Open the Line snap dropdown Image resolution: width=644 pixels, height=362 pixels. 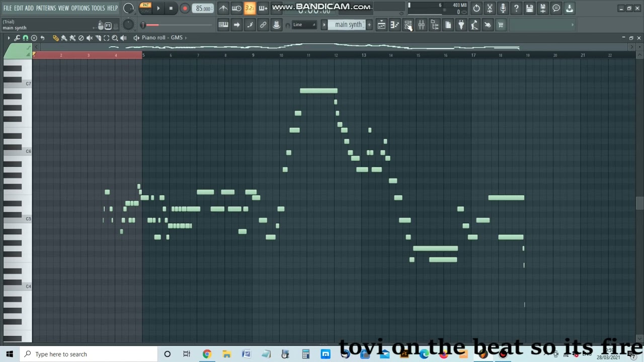(x=304, y=25)
